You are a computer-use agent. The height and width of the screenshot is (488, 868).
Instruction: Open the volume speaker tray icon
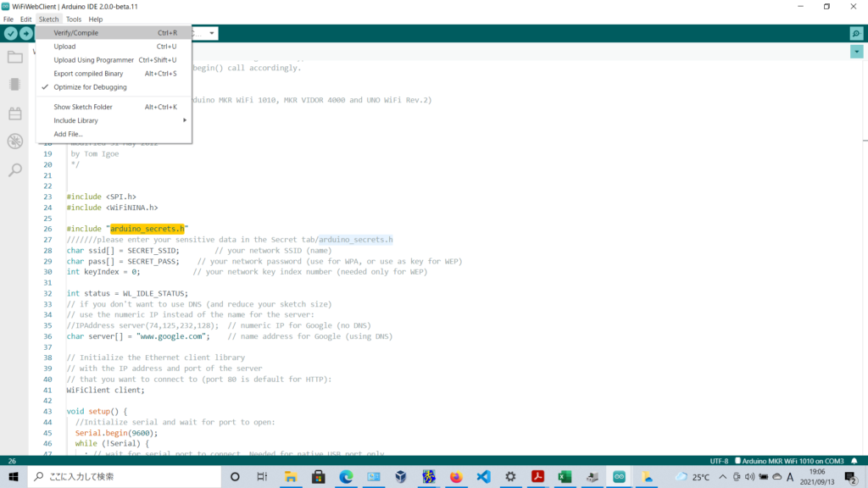tap(749, 476)
